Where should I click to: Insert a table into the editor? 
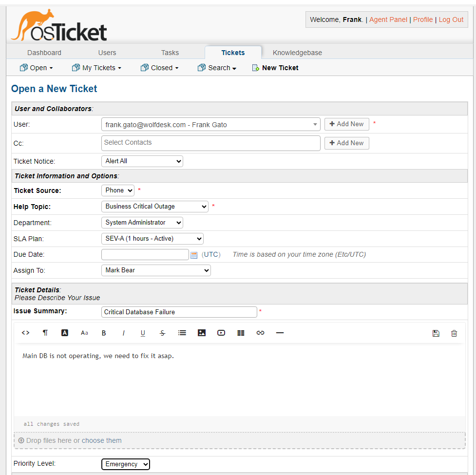tap(240, 333)
